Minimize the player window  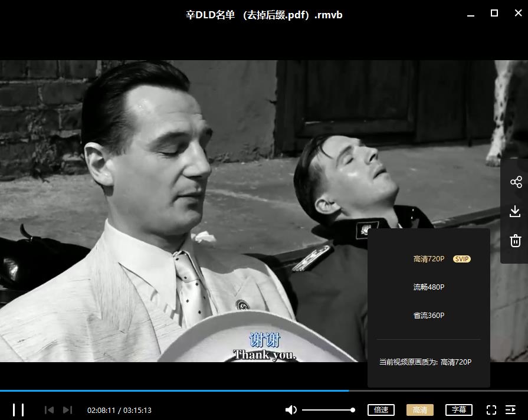471,15
